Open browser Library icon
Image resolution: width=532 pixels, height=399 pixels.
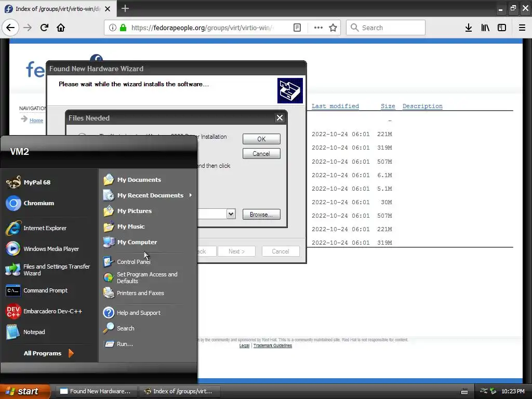click(485, 28)
